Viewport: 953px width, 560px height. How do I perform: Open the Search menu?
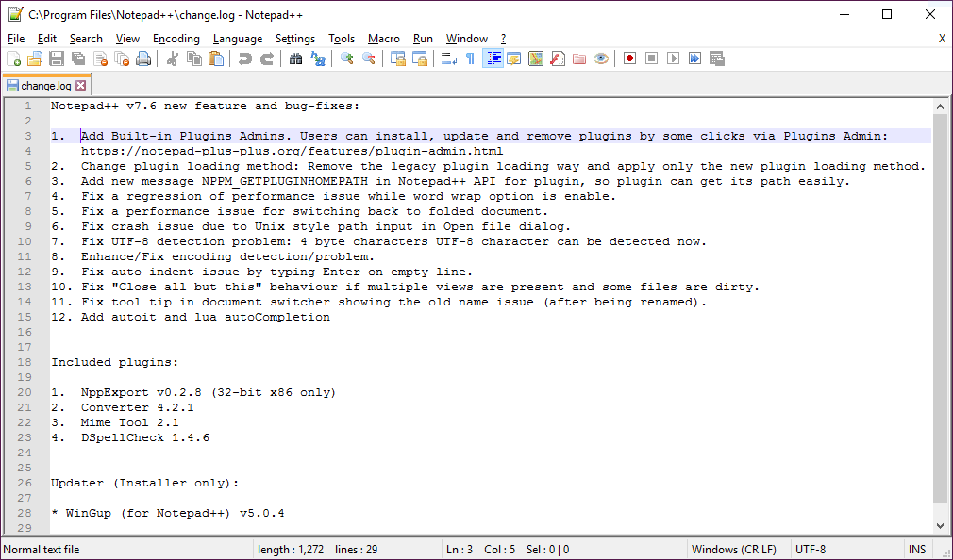pos(86,39)
